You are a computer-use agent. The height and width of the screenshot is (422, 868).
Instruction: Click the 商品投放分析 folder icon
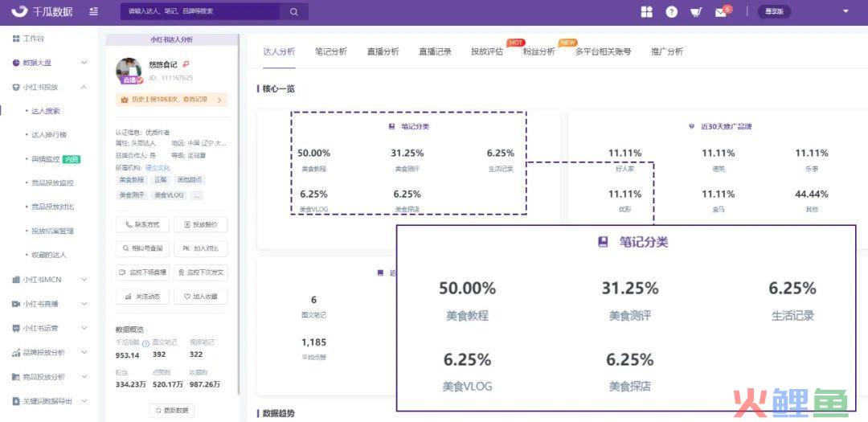(x=16, y=377)
